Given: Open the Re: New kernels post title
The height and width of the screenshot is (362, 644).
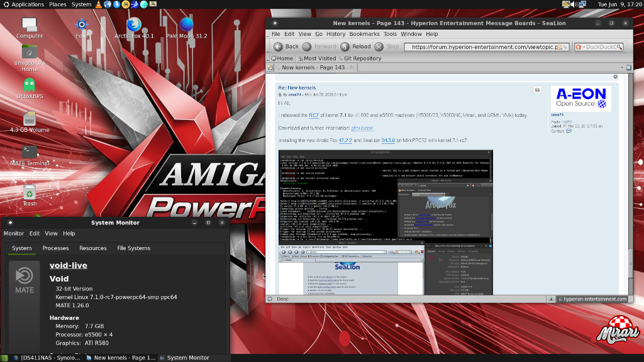Looking at the screenshot, I should pyautogui.click(x=297, y=87).
